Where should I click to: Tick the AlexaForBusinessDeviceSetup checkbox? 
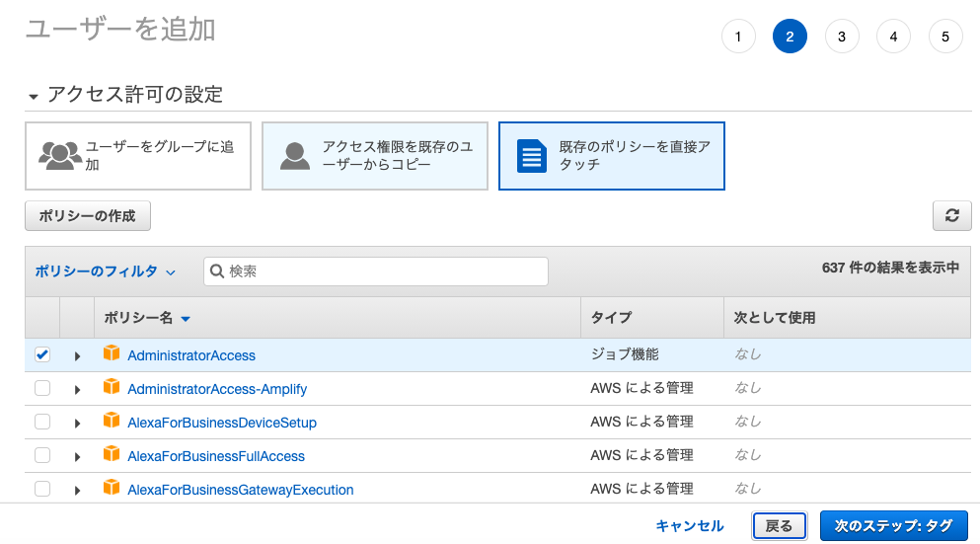tap(42, 422)
